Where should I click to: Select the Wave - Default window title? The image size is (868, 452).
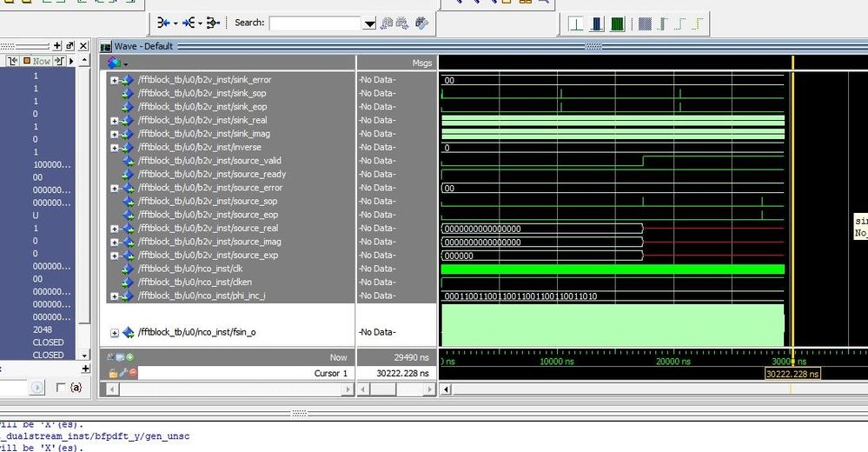(143, 46)
